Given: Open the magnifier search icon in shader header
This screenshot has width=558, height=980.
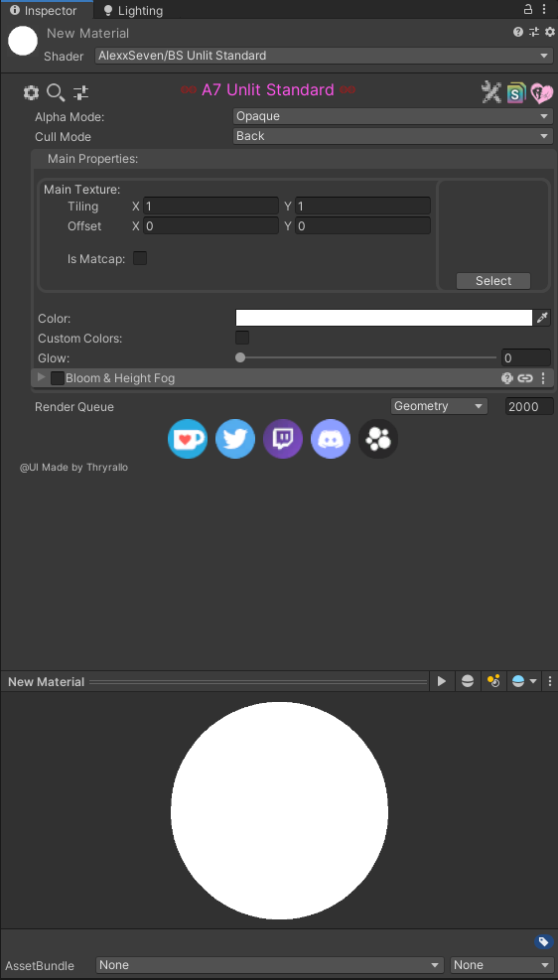Looking at the screenshot, I should (56, 93).
